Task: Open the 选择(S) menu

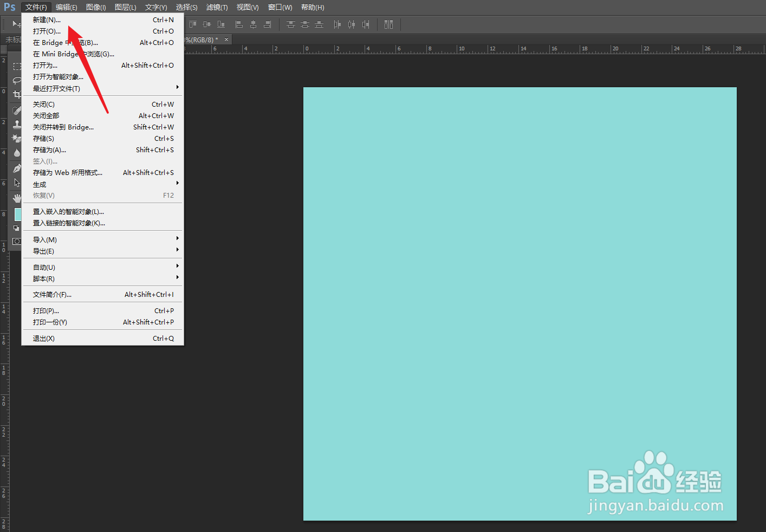Action: pyautogui.click(x=186, y=7)
